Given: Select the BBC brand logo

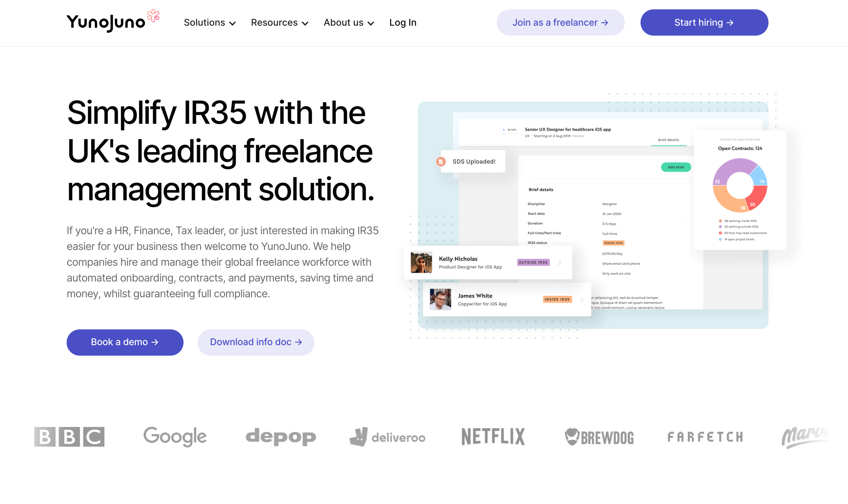Looking at the screenshot, I should click(x=69, y=437).
